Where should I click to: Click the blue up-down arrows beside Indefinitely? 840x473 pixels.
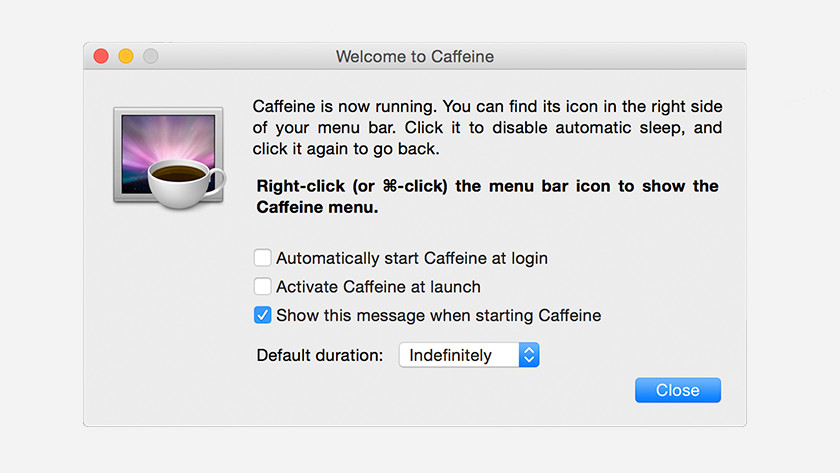point(529,355)
